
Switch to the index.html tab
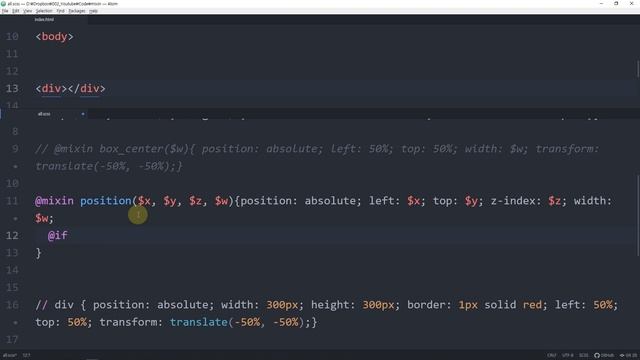point(44,20)
